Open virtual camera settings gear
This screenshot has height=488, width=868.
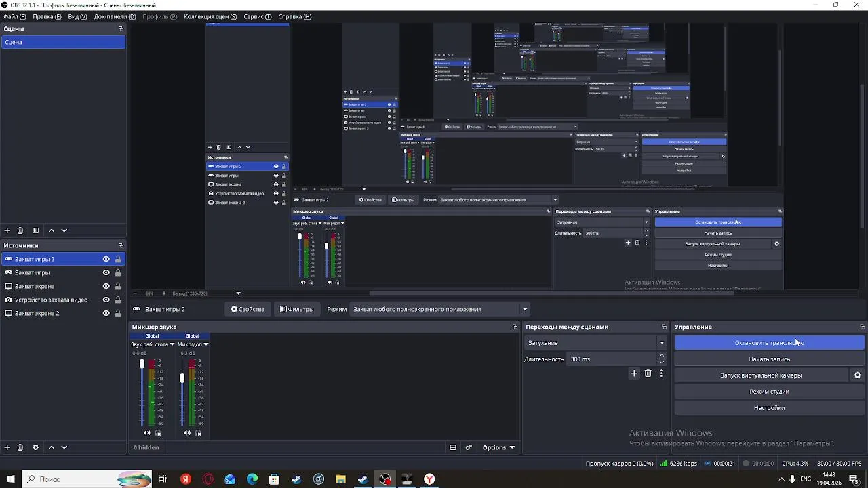pos(857,375)
